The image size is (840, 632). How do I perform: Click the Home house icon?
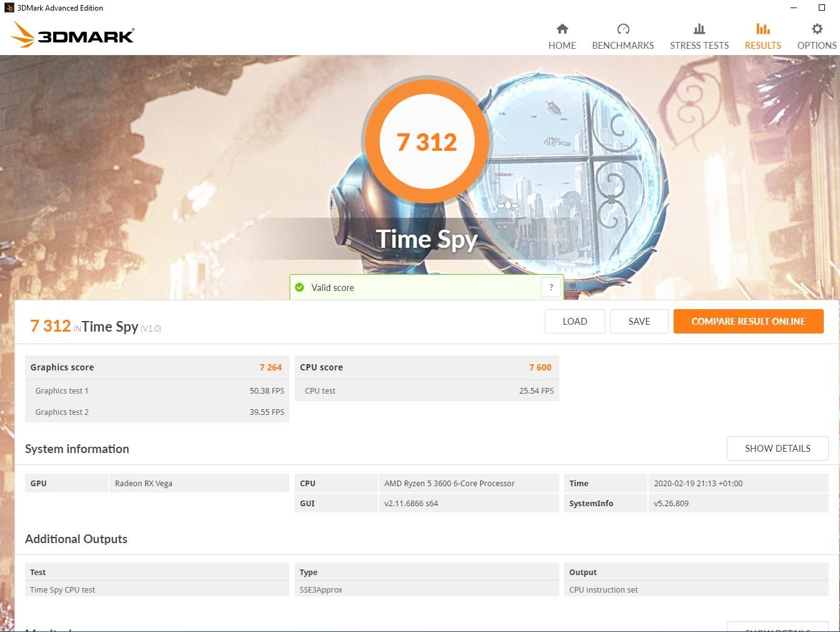coord(562,29)
